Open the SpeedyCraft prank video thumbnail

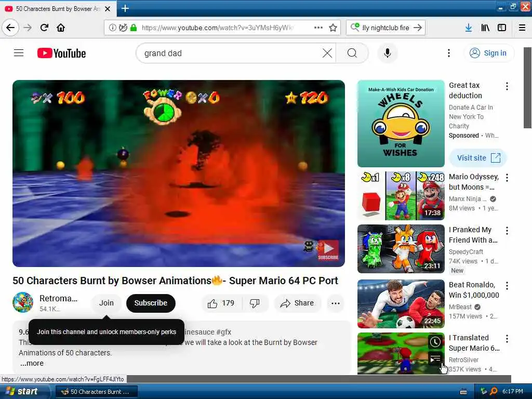pyautogui.click(x=401, y=249)
